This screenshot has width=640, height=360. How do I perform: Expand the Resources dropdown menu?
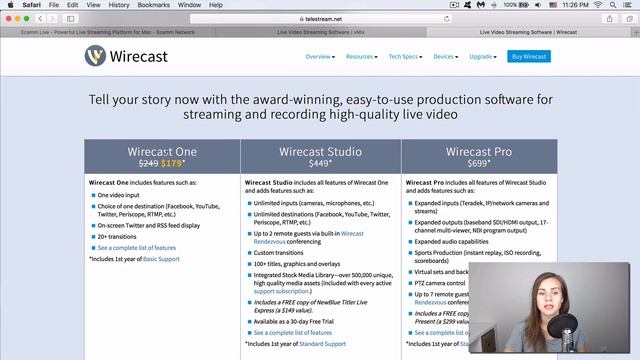[362, 56]
